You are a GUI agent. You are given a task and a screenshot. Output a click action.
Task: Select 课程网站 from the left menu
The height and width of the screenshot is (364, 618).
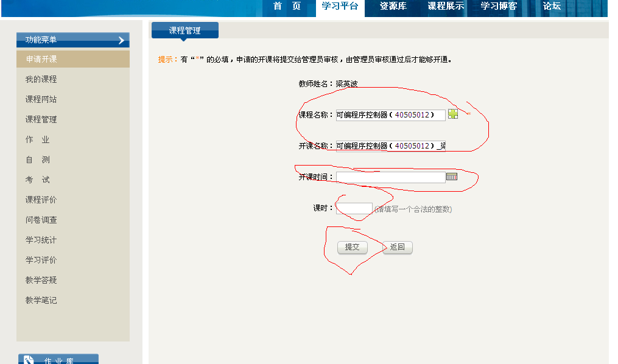[x=41, y=100]
